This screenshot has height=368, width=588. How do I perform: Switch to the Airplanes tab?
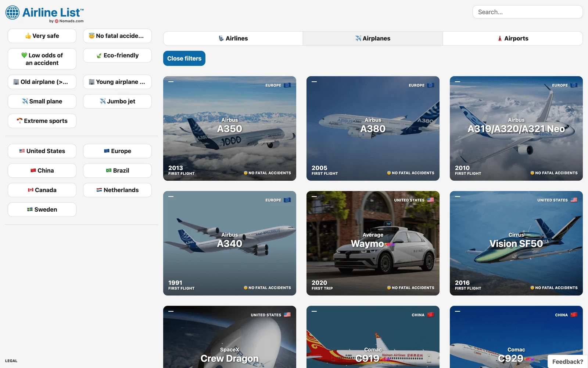[373, 39]
